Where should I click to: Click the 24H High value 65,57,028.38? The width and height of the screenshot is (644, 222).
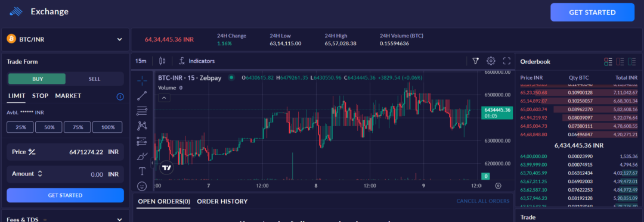pos(340,43)
